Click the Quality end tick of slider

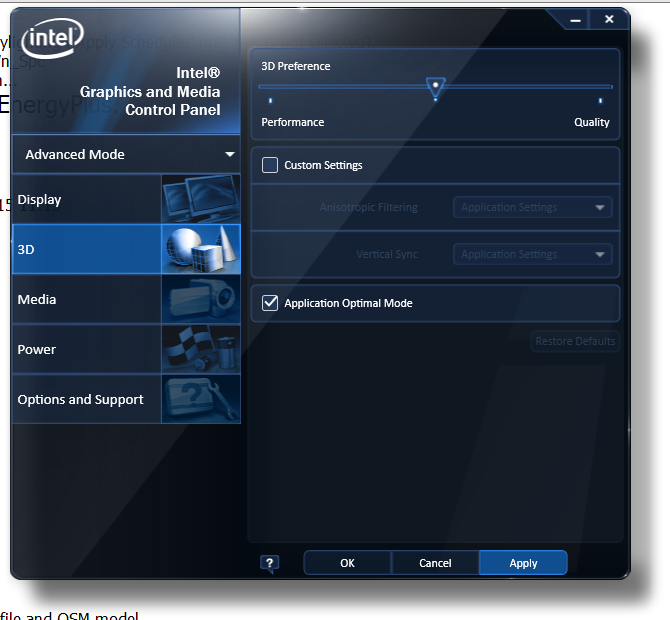coord(600,101)
